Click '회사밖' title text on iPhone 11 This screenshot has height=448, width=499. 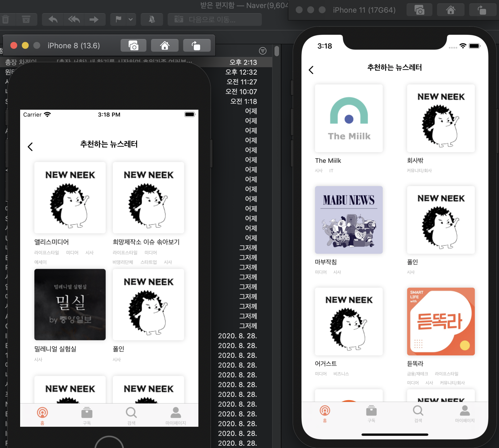pos(415,161)
